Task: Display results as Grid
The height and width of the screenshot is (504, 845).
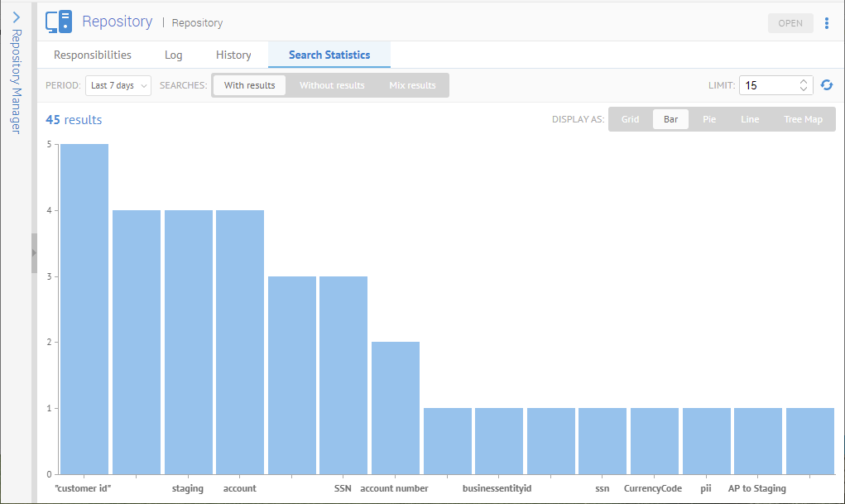Action: (x=631, y=119)
